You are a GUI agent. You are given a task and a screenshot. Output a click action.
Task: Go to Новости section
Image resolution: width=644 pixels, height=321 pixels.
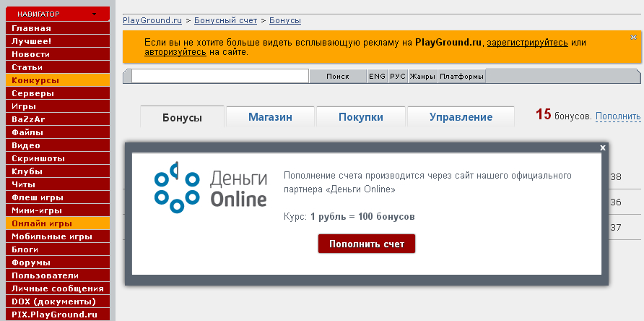click(58, 54)
